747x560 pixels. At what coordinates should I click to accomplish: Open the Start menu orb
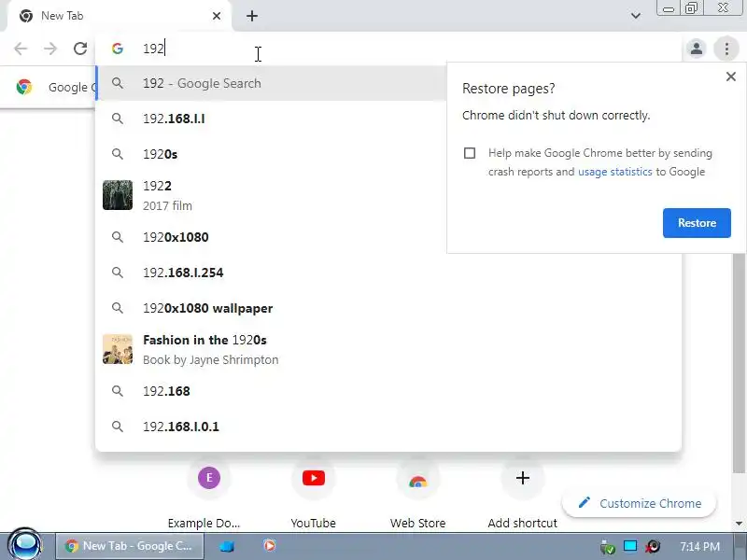tap(25, 545)
